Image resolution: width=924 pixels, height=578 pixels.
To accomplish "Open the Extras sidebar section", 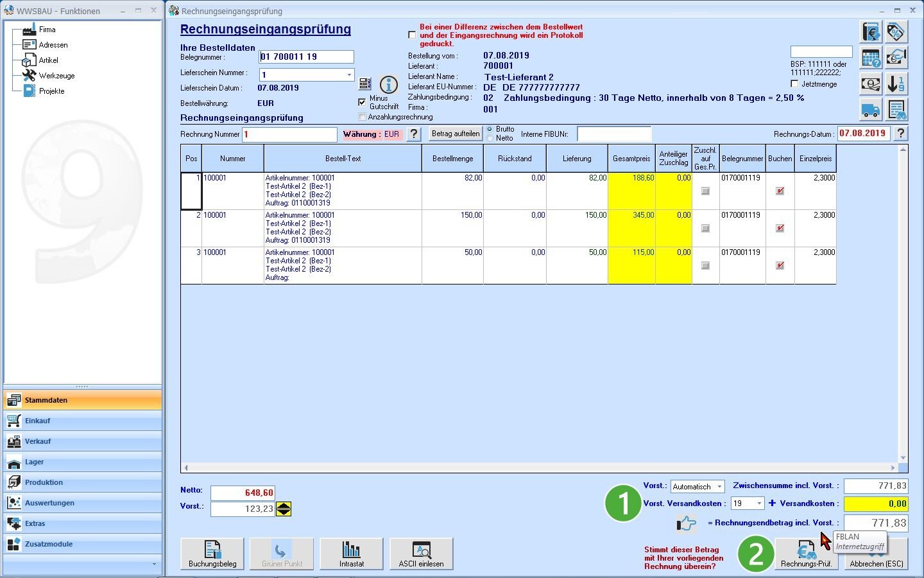I will point(83,523).
